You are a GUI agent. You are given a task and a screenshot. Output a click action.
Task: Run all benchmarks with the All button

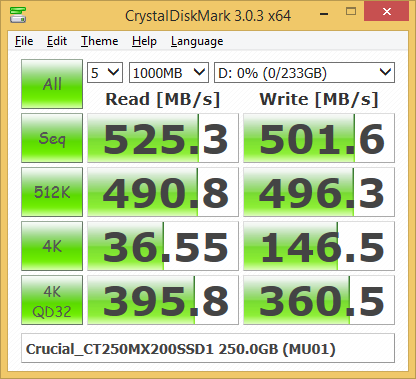52,84
